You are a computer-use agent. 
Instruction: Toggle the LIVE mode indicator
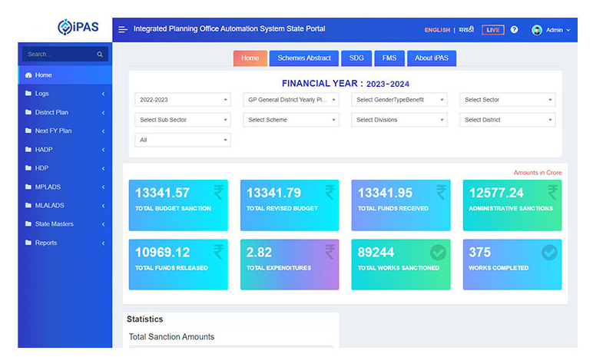pyautogui.click(x=492, y=30)
